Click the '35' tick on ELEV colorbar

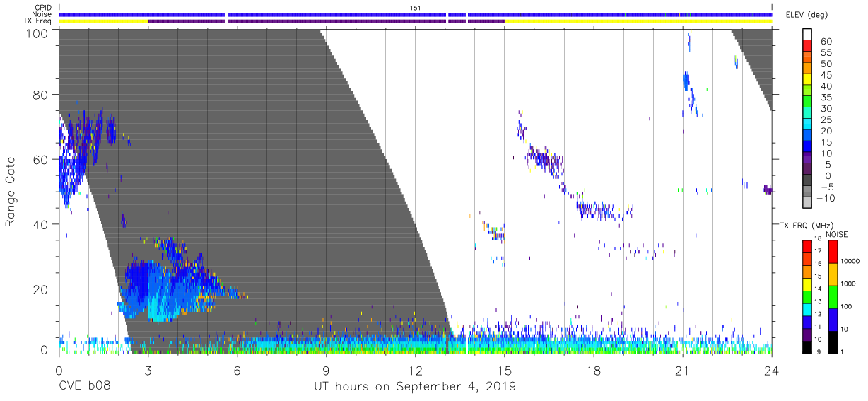pyautogui.click(x=826, y=98)
